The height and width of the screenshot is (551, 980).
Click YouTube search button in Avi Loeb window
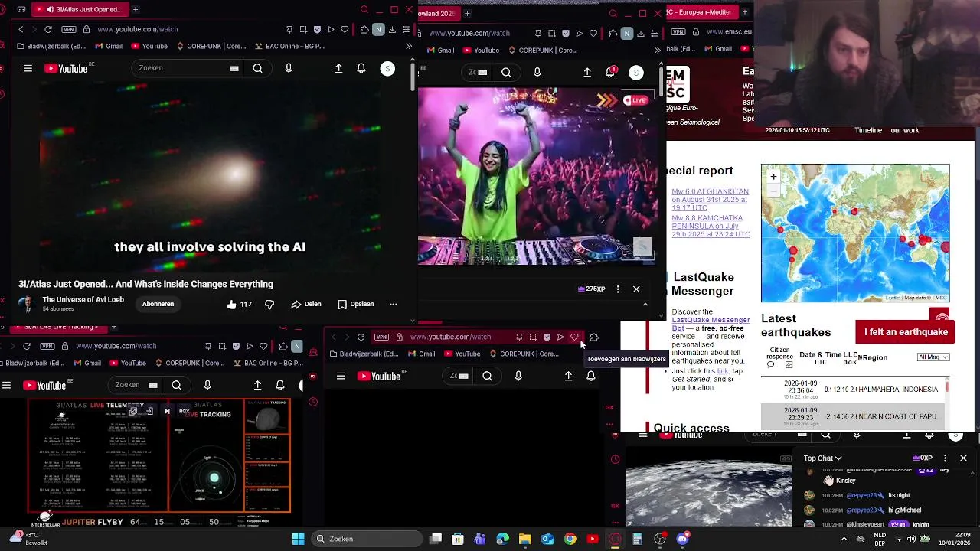point(258,68)
